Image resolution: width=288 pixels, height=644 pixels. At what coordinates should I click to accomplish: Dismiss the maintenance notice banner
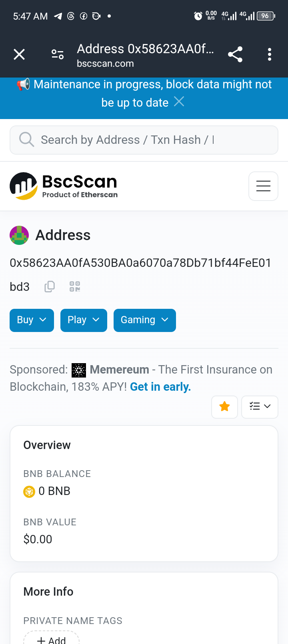point(179,102)
